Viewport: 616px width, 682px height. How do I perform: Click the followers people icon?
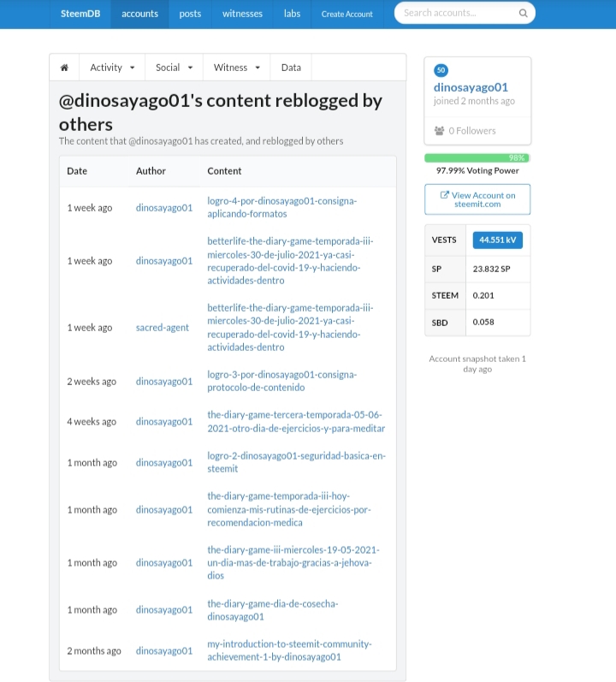439,130
